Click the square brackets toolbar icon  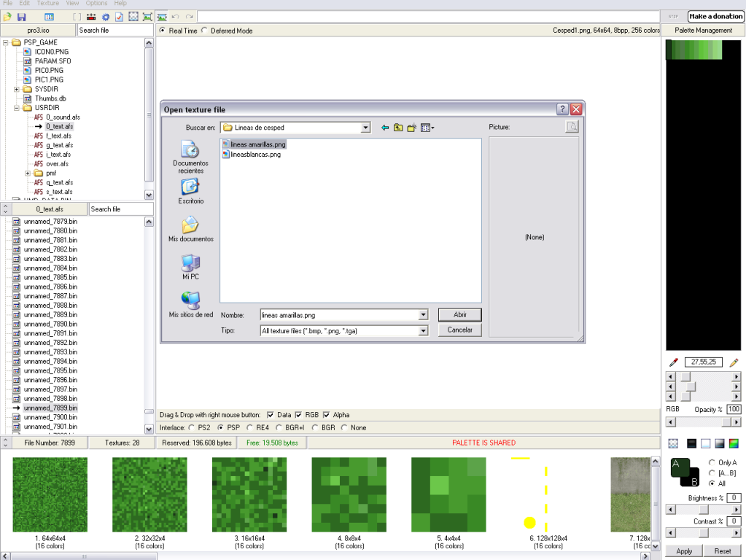tap(77, 17)
